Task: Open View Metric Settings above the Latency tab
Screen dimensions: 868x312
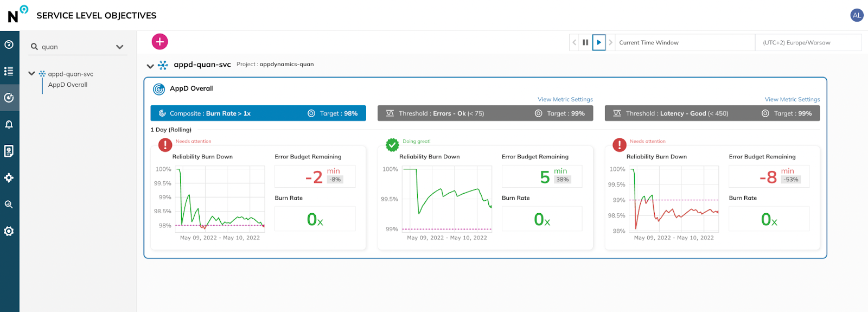Action: tap(792, 99)
